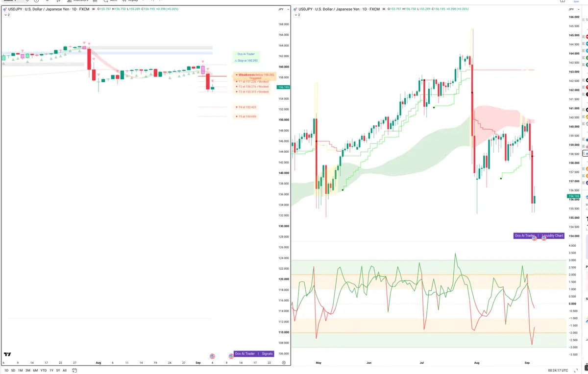The height and width of the screenshot is (374, 588).
Task: Click the 3.000 level on oscillator scale
Action: (572, 260)
